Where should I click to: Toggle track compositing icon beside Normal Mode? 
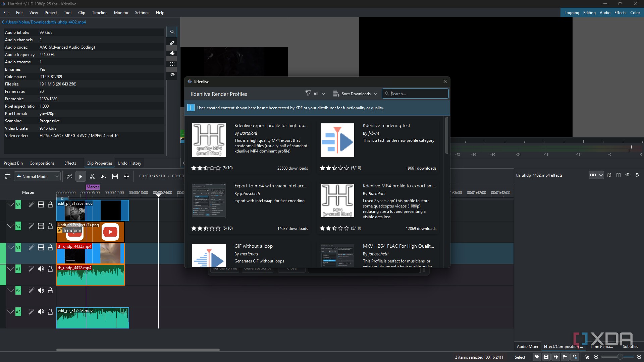[69, 176]
